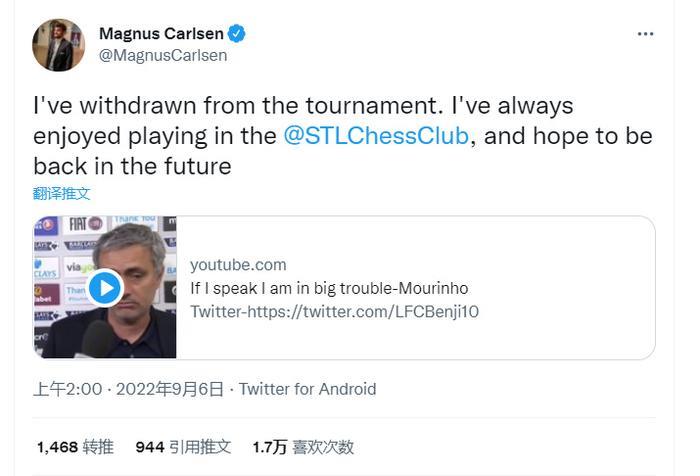The width and height of the screenshot is (700, 476).
Task: View the 1,468 转推 retweets list
Action: pyautogui.click(x=75, y=447)
